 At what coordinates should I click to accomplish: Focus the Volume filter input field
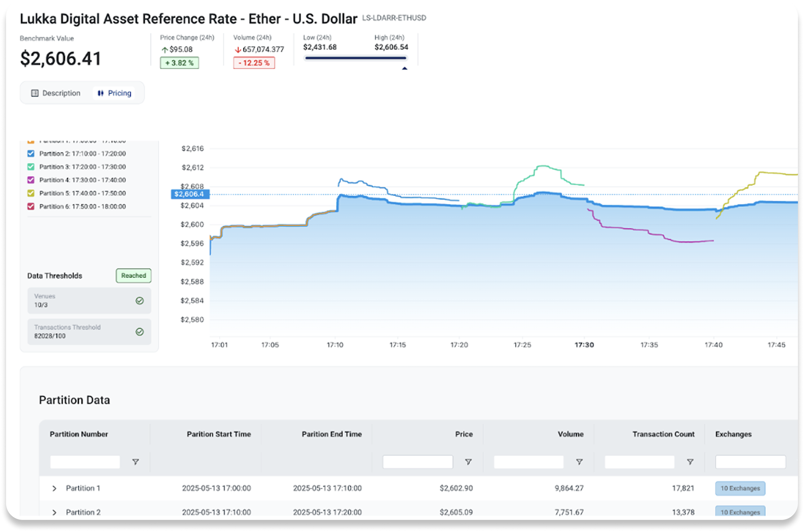pyautogui.click(x=529, y=462)
